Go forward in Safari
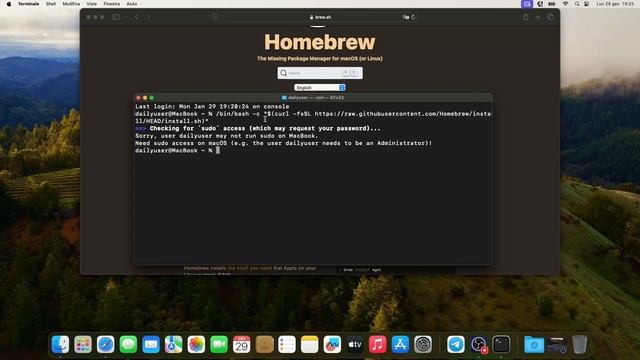Screen dimensions: 640x360 coord(148,17)
